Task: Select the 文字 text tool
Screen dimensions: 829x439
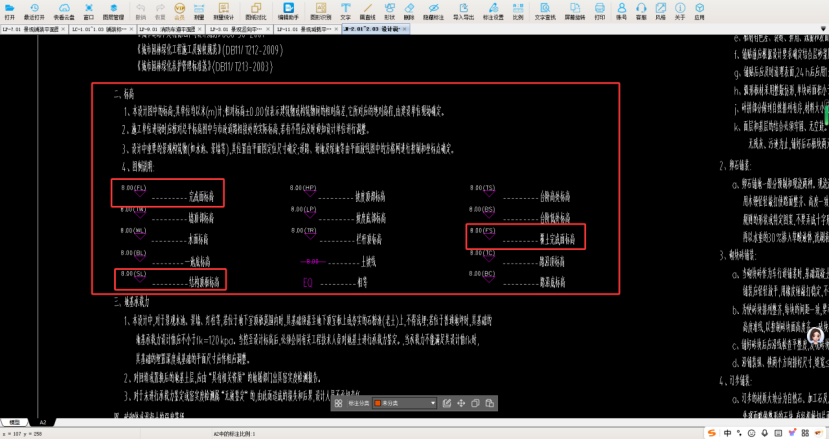Action: coord(344,11)
